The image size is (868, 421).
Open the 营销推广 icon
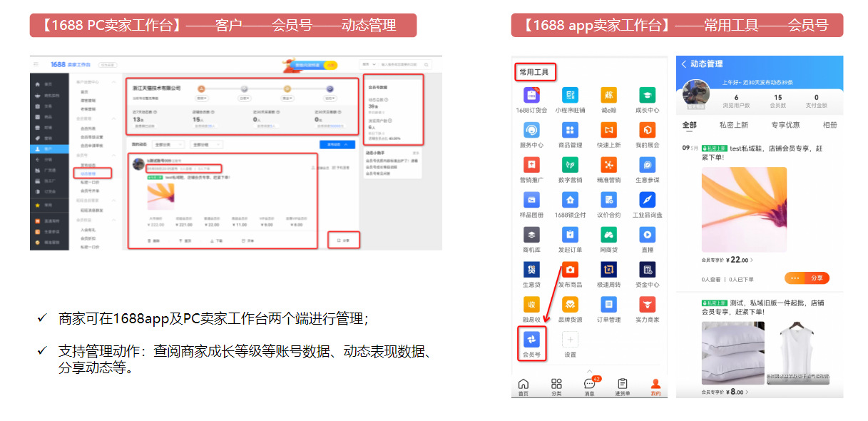pos(531,165)
